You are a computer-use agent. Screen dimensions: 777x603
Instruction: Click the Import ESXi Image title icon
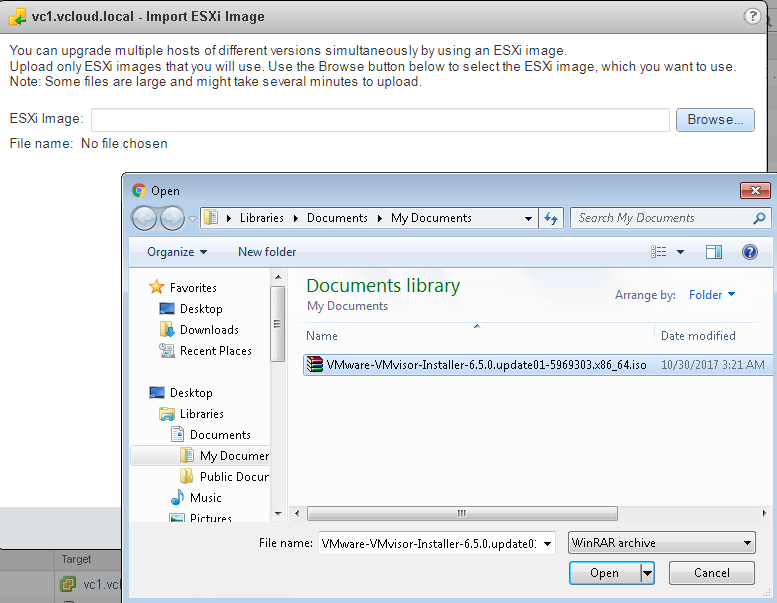[17, 16]
